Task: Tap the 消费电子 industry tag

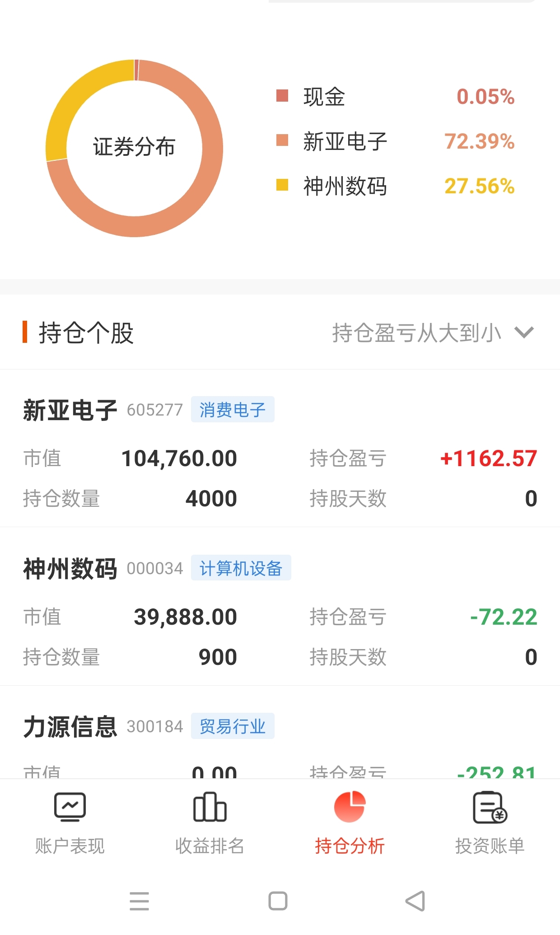Action: click(233, 410)
